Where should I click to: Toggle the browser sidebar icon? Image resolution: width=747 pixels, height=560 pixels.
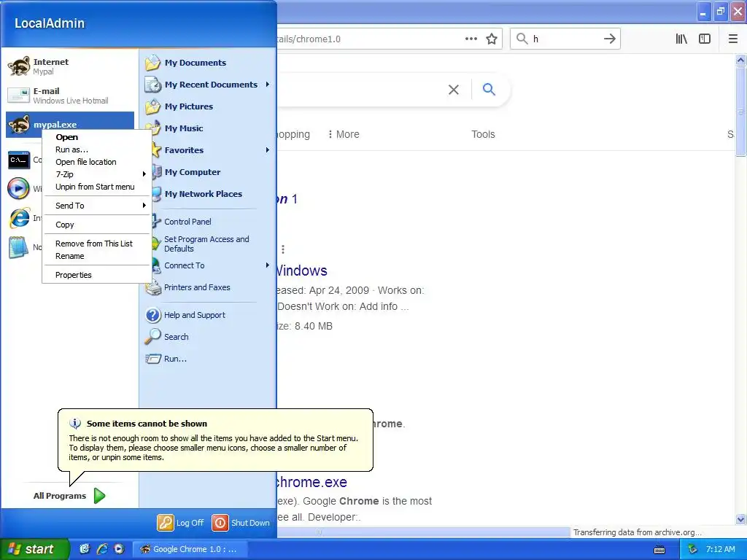705,39
